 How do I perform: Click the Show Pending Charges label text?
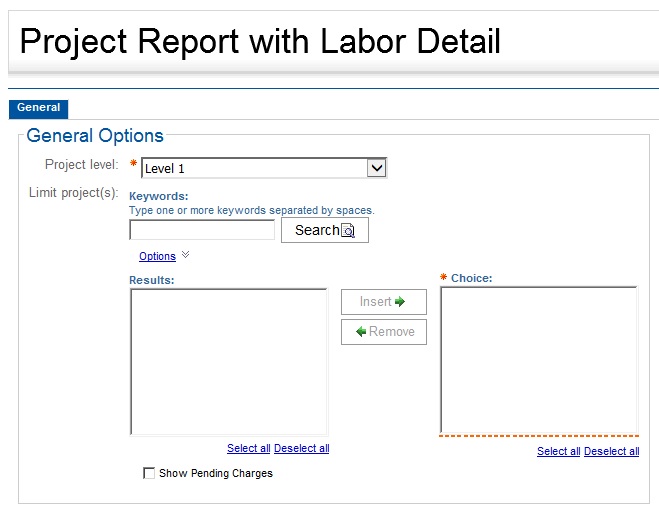coord(215,473)
